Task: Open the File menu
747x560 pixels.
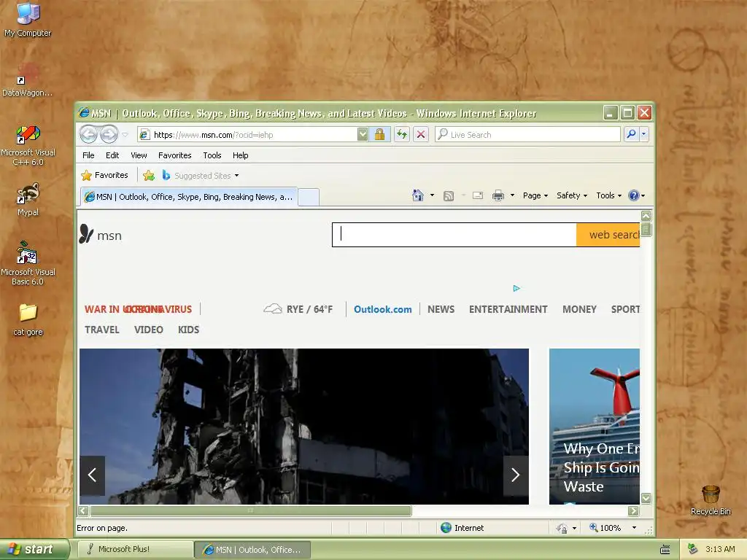Action: coord(88,155)
